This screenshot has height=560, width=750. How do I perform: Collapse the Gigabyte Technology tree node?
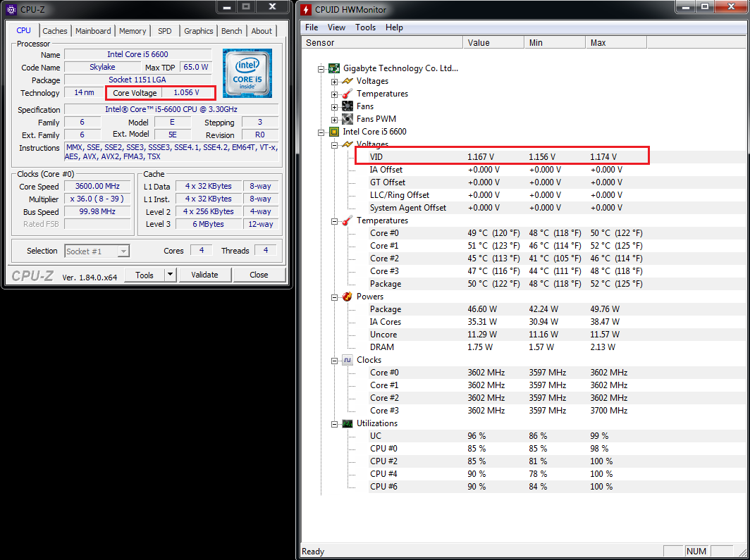point(321,69)
